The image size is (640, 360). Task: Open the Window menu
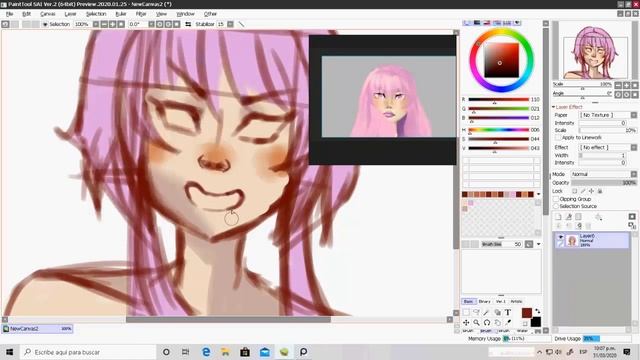coord(185,14)
